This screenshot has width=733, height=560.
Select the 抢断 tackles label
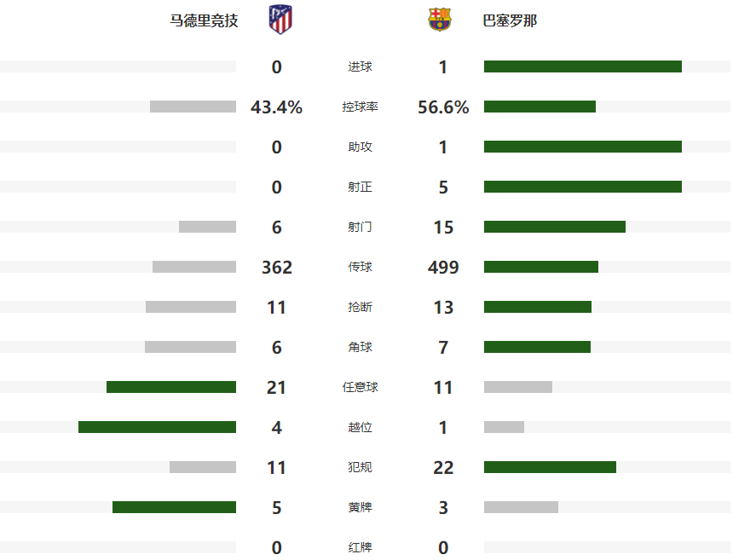(360, 308)
